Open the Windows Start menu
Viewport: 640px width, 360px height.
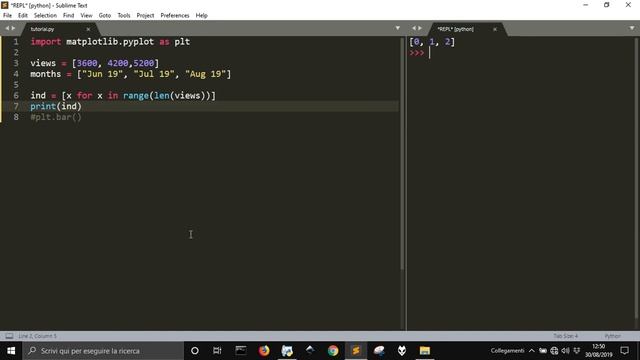click(x=11, y=351)
